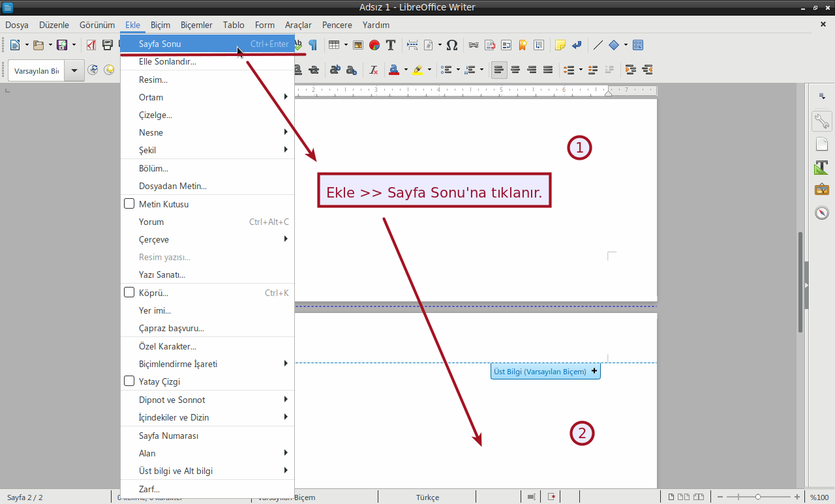Click the yellow Insert comment note icon

(x=560, y=45)
